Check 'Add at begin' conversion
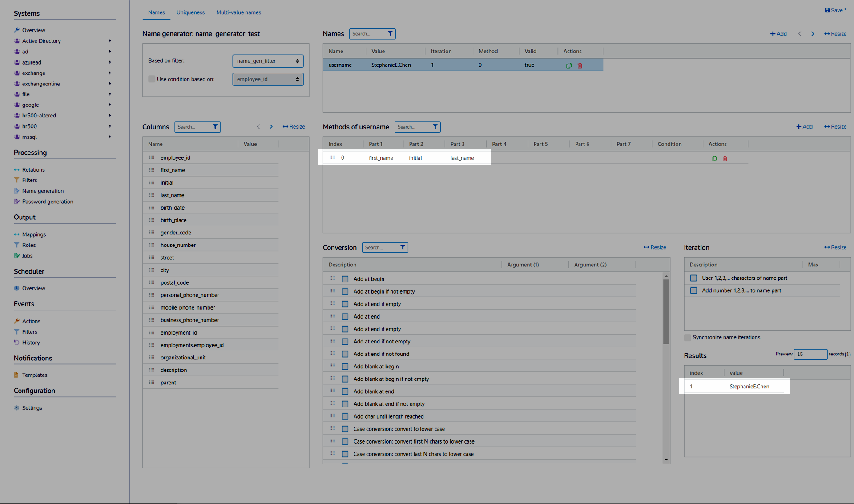 pyautogui.click(x=345, y=279)
